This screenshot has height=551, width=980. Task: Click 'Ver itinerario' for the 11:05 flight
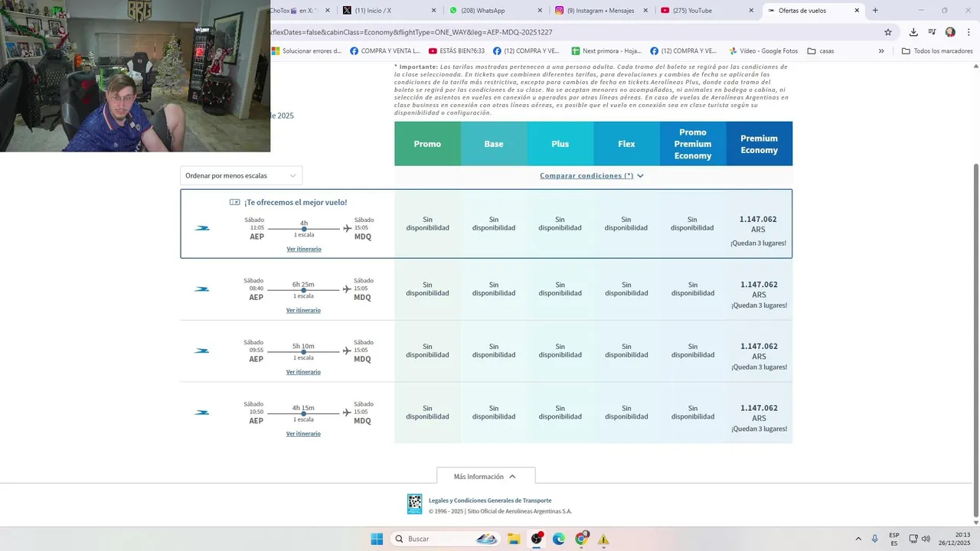pos(304,249)
